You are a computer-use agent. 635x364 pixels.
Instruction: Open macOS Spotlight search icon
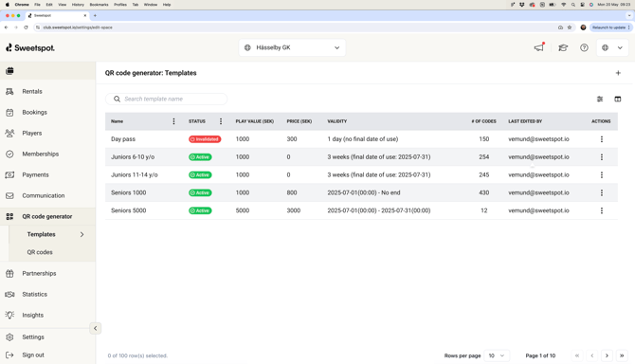pos(573,5)
